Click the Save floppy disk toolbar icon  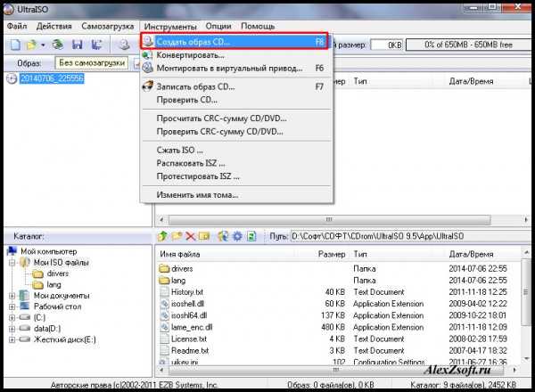[78, 45]
